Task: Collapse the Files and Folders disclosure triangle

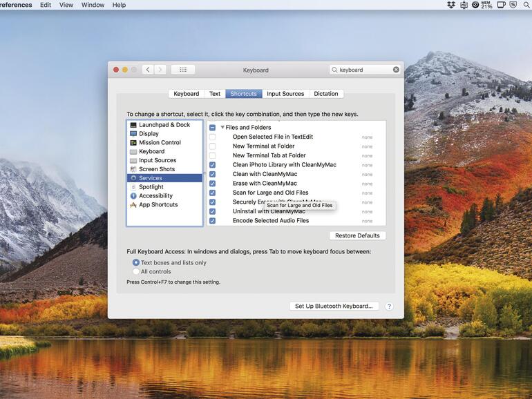Action: pyautogui.click(x=222, y=128)
